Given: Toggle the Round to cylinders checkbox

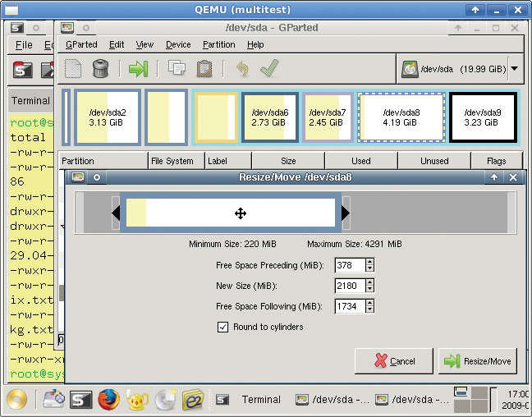Looking at the screenshot, I should (x=222, y=327).
